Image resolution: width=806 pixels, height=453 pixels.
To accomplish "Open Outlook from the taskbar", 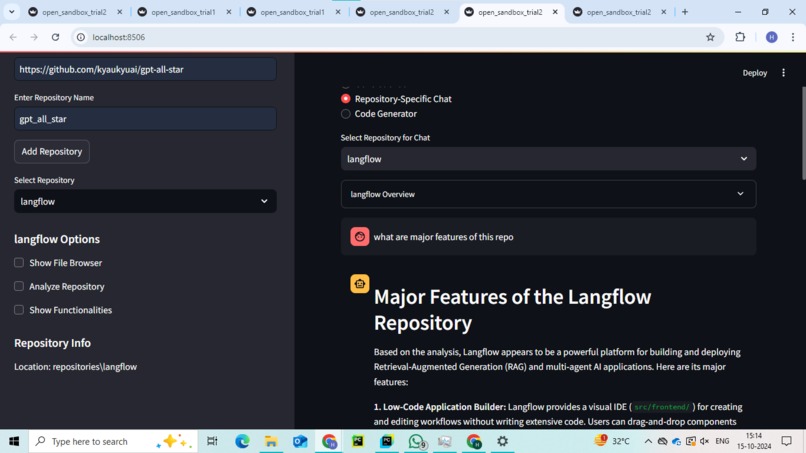I will tap(300, 441).
